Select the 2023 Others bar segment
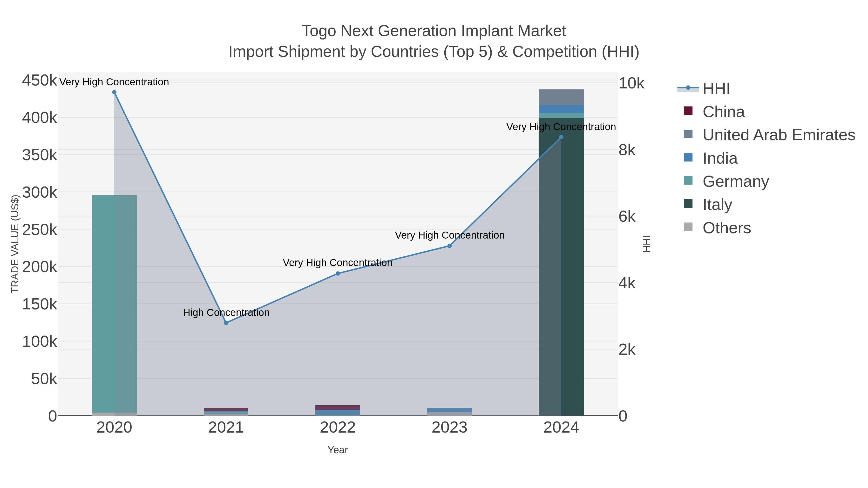 (449, 414)
